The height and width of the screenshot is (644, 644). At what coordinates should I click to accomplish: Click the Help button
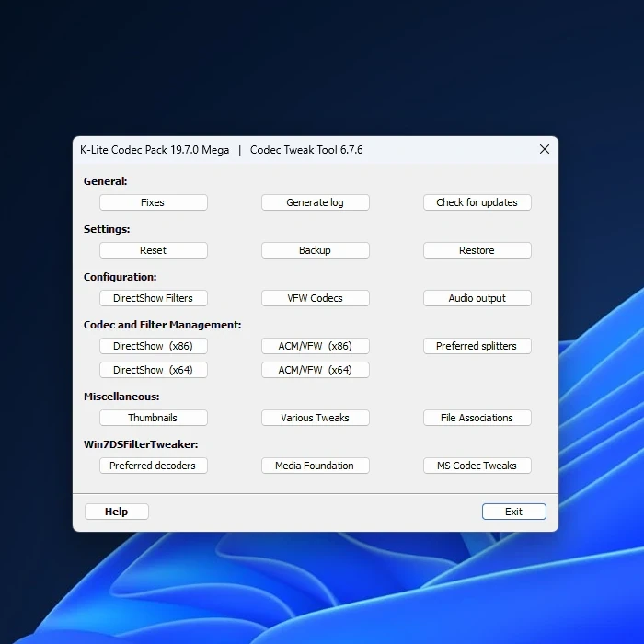coord(116,512)
